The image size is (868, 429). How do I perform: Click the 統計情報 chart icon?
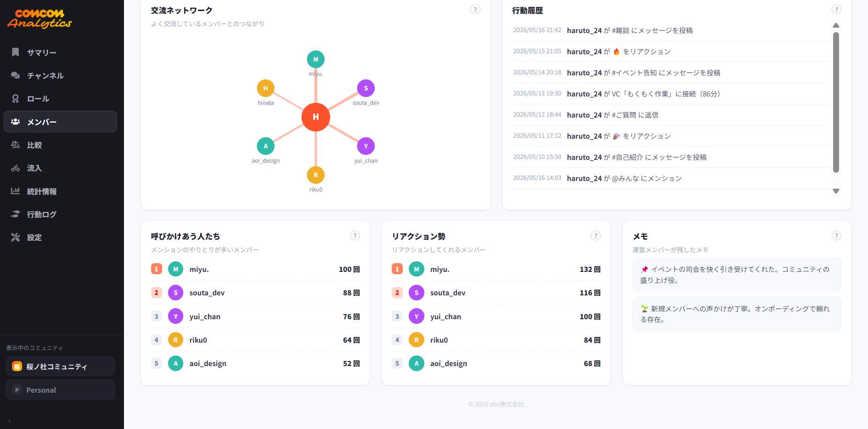tap(15, 191)
